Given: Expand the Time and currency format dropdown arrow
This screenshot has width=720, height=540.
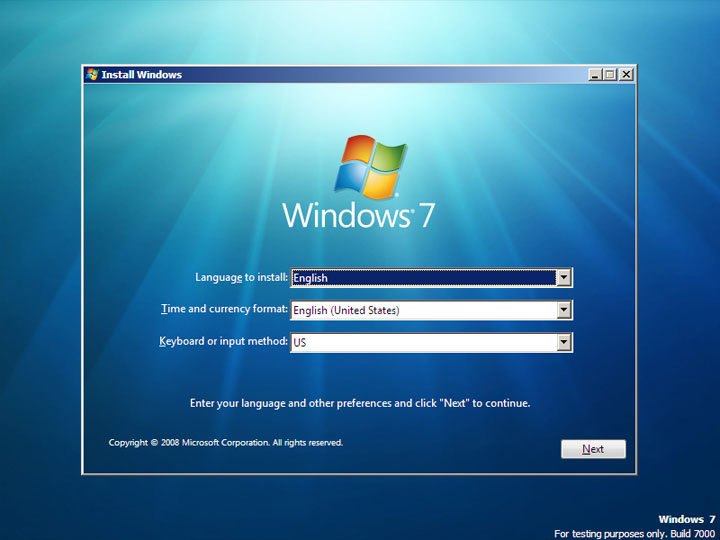Looking at the screenshot, I should (563, 310).
